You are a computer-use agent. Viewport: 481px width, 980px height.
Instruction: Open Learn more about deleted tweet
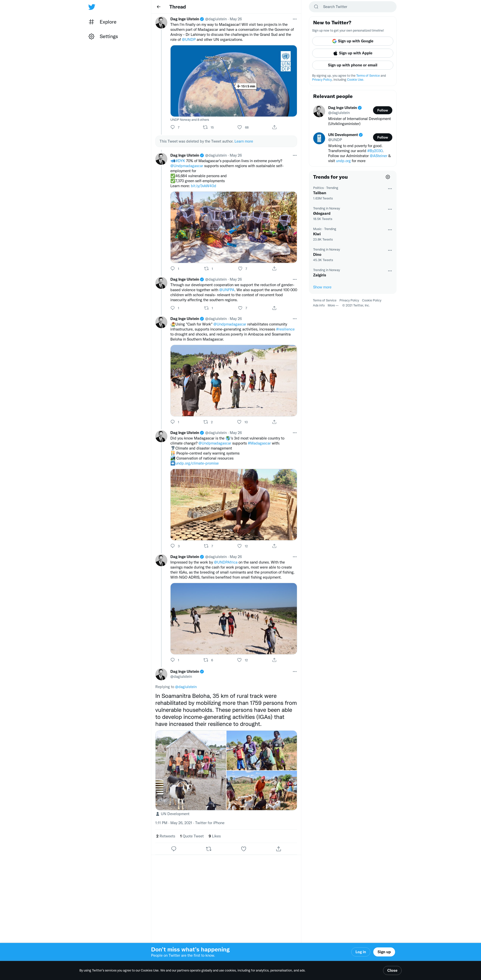pos(244,141)
